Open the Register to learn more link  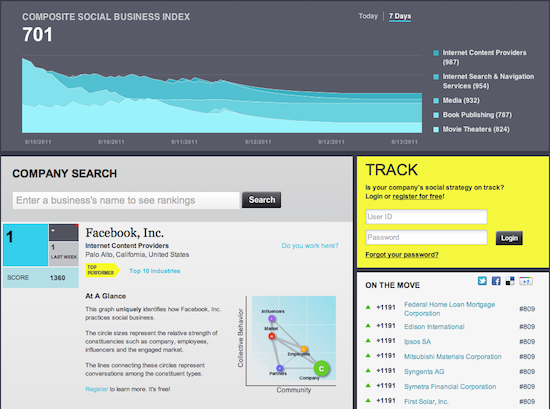tap(96, 389)
